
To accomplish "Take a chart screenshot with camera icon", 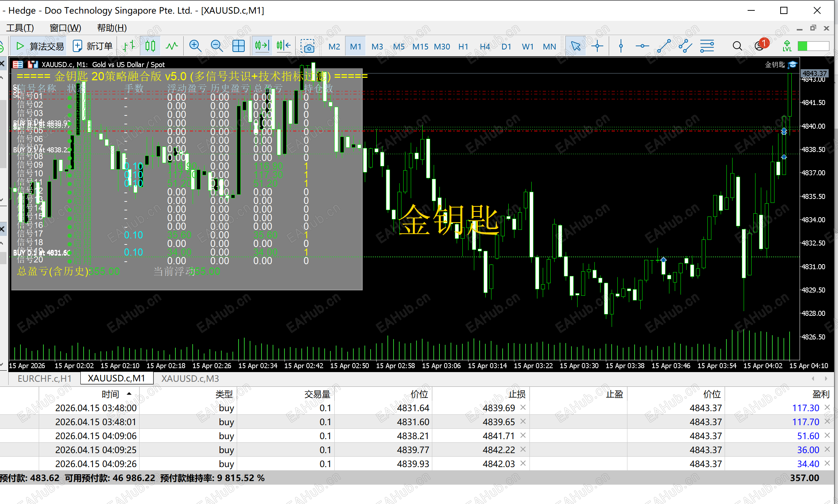I will click(x=307, y=46).
